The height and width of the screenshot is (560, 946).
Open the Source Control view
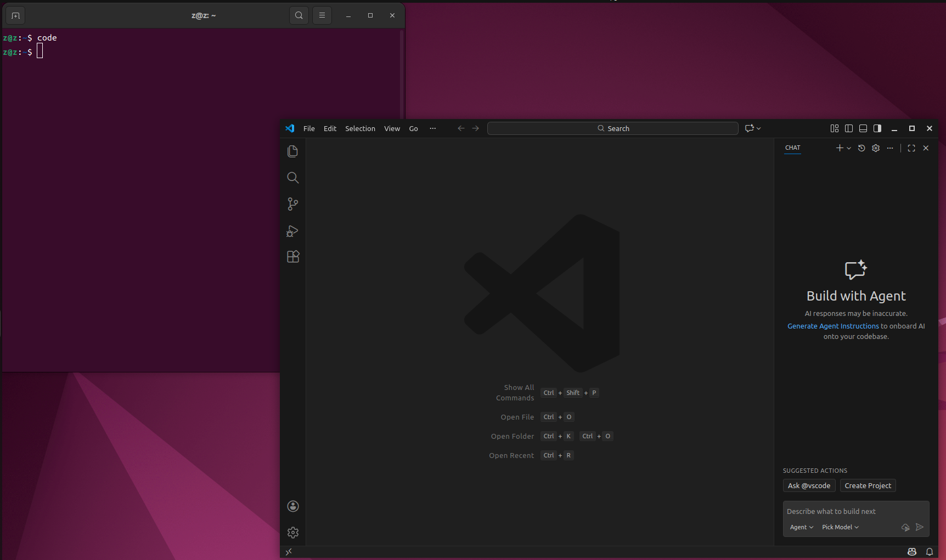[x=293, y=204]
